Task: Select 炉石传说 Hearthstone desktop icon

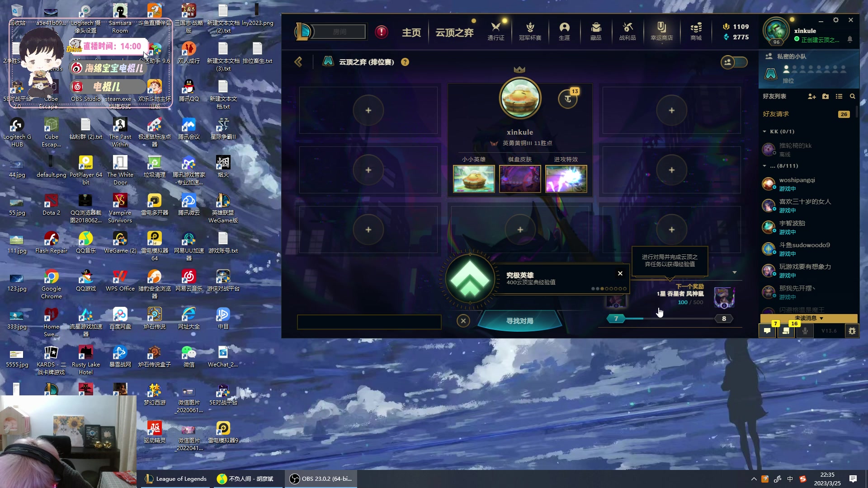Action: coord(155,319)
